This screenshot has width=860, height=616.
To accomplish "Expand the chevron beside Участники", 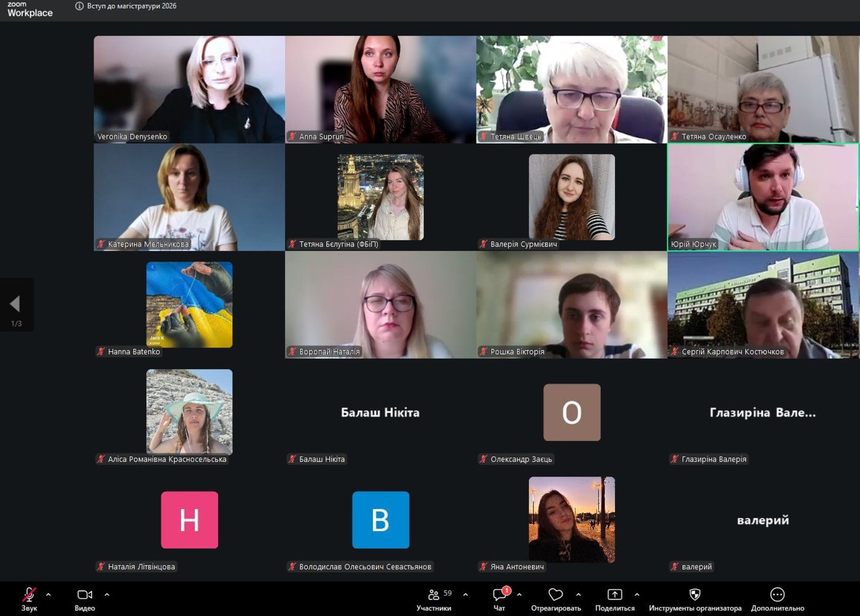I will tap(465, 595).
